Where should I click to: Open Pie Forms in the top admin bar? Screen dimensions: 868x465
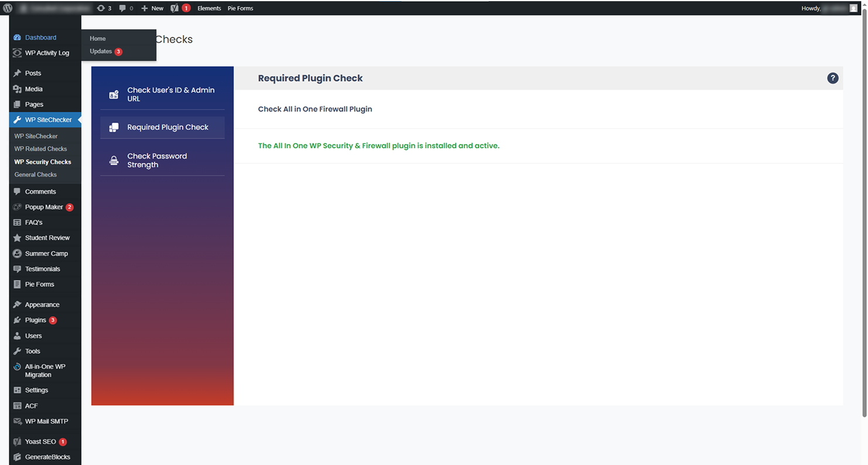click(x=241, y=8)
